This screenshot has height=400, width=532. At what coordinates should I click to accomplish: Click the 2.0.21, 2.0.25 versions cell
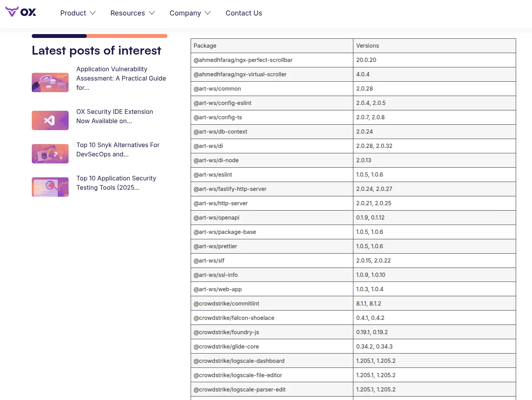click(434, 203)
